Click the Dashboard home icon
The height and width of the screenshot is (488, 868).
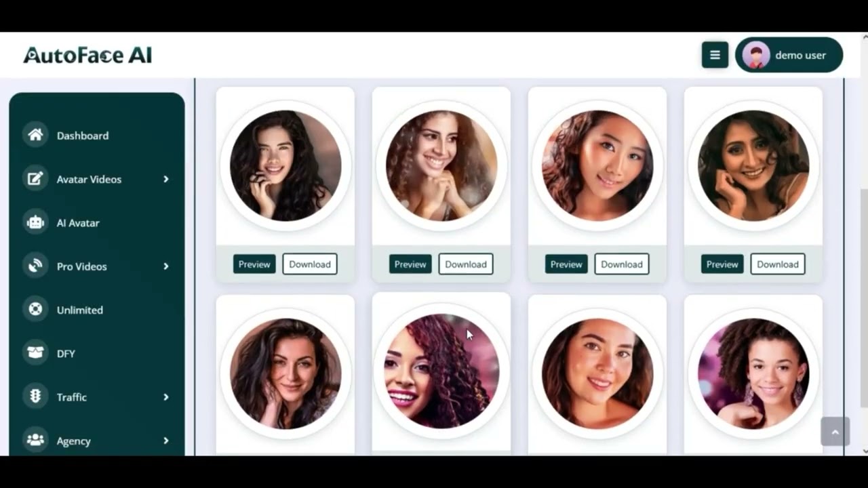tap(35, 135)
